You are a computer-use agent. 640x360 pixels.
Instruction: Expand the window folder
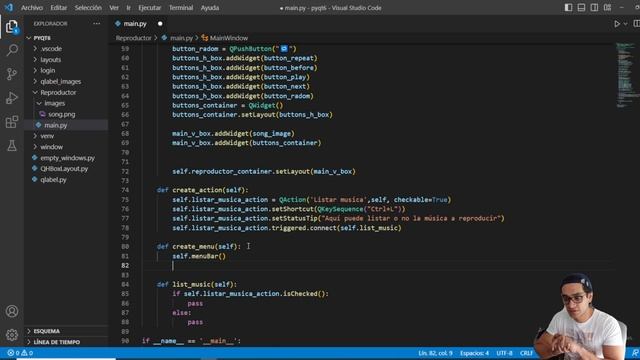coord(51,147)
